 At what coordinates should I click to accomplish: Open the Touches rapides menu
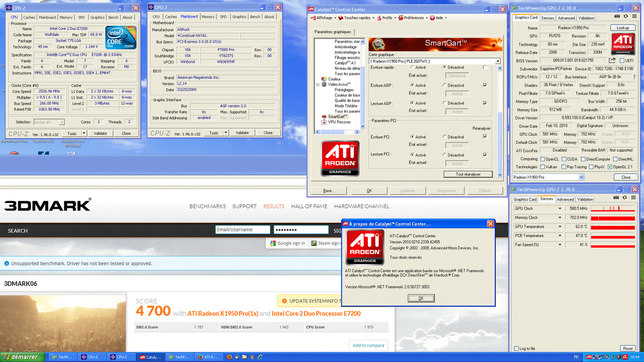355,18
